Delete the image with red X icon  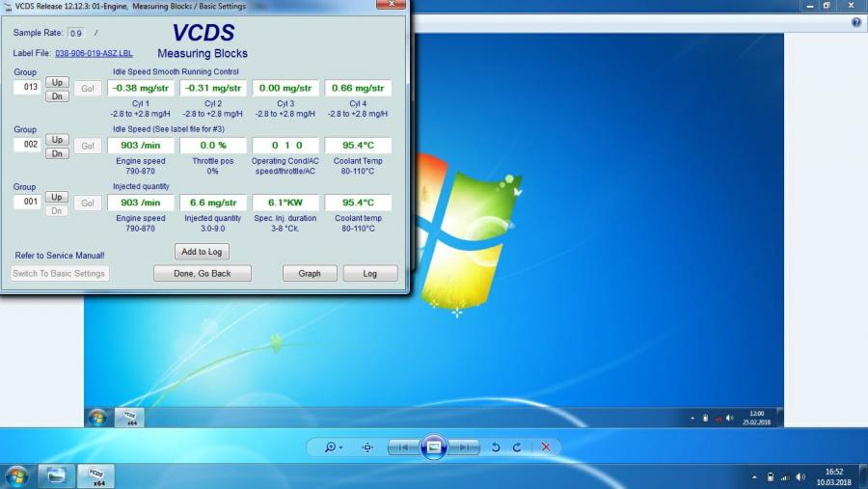point(546,448)
